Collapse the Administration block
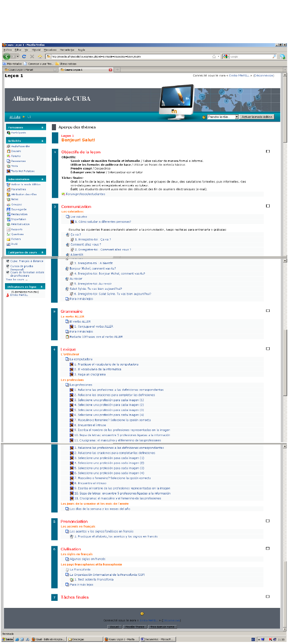The width and height of the screenshot is (289, 644). point(42,180)
